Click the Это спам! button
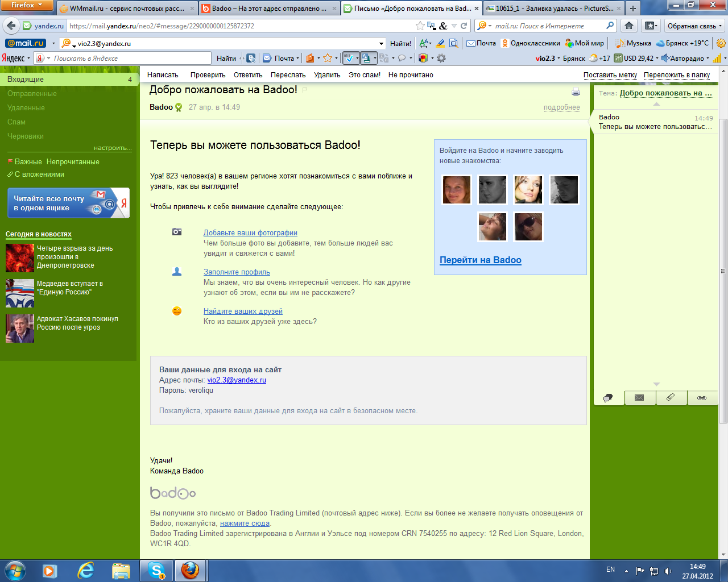Image resolution: width=728 pixels, height=582 pixels. click(365, 74)
